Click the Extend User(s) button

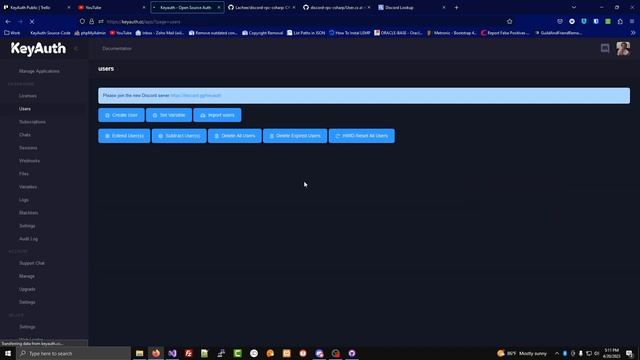[x=124, y=136]
